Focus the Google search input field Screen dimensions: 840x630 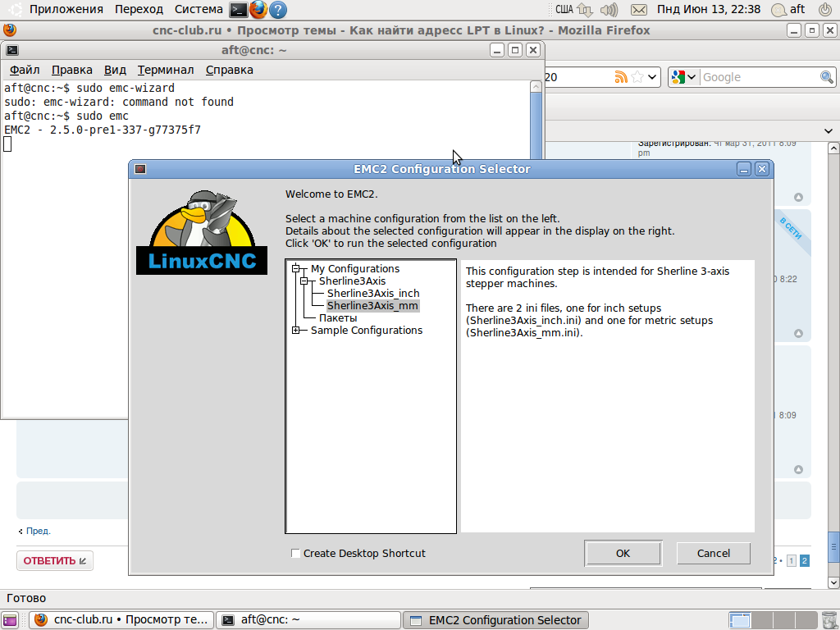[x=760, y=77]
